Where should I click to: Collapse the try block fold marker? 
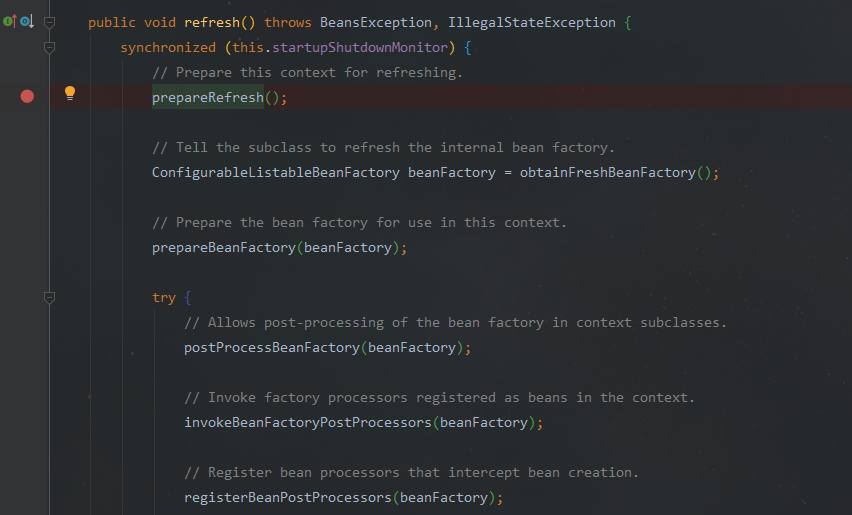click(x=49, y=298)
